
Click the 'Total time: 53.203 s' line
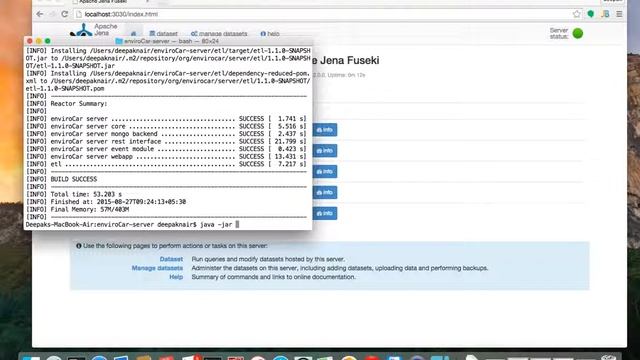click(74, 194)
